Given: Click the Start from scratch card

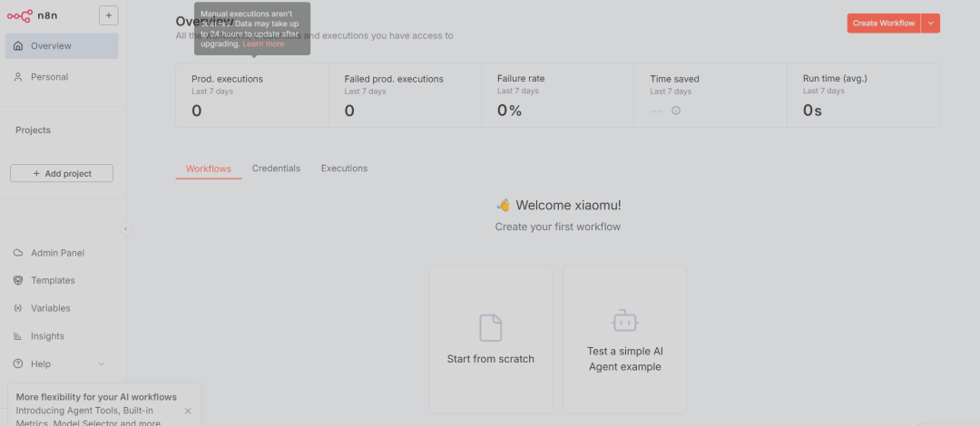Looking at the screenshot, I should point(491,340).
